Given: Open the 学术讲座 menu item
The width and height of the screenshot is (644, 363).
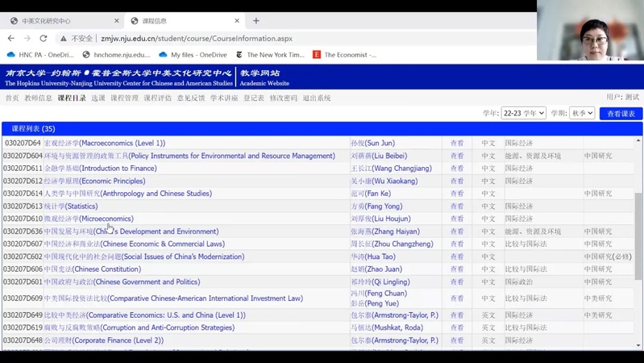Looking at the screenshot, I should click(x=224, y=98).
